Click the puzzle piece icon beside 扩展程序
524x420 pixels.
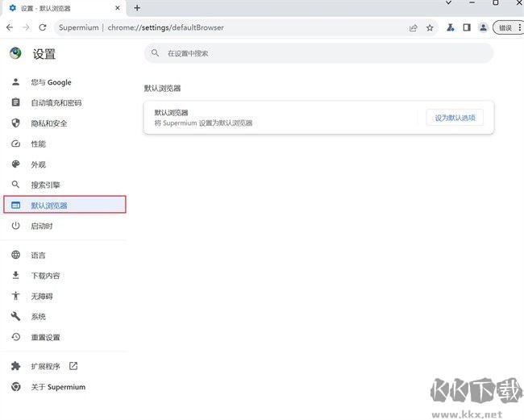click(15, 366)
